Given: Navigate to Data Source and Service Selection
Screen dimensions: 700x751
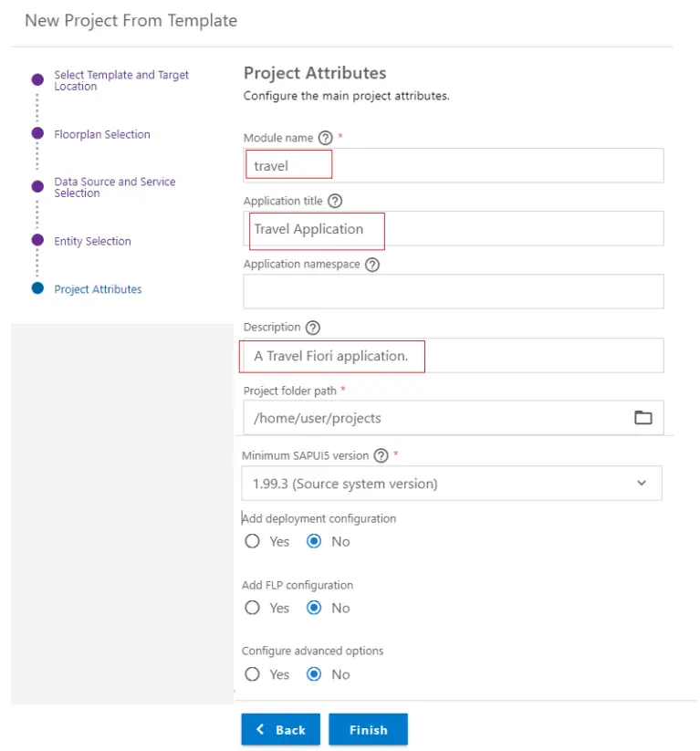Looking at the screenshot, I should point(37,186).
